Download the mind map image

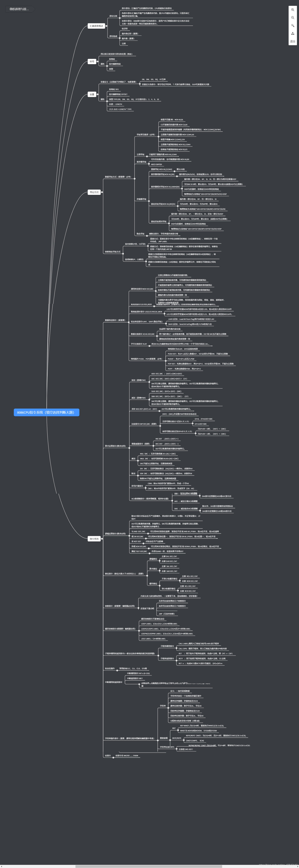(x=293, y=33)
